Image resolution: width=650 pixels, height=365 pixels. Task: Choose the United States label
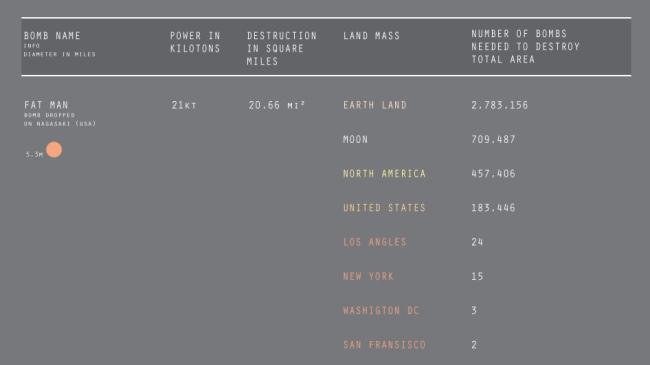click(x=384, y=208)
